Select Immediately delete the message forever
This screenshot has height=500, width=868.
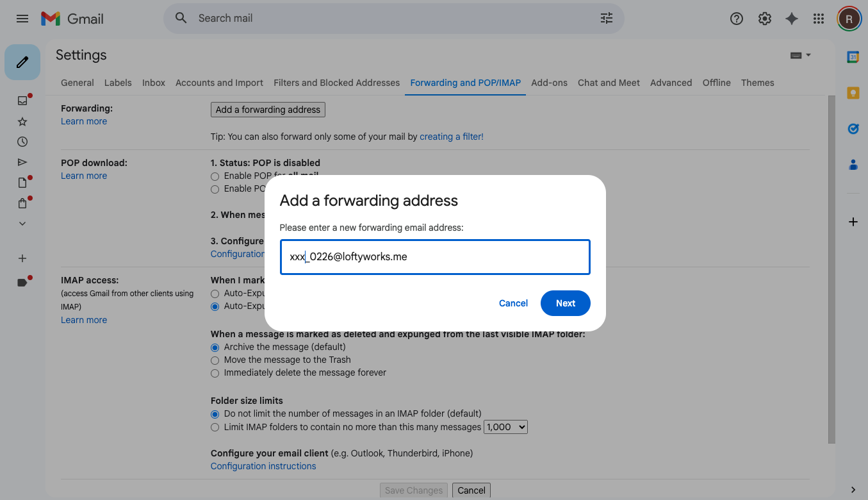(215, 373)
